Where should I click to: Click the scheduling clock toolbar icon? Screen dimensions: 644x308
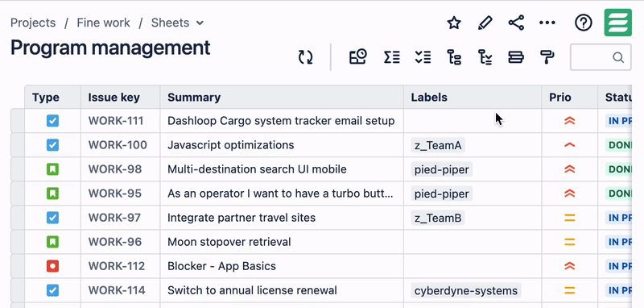click(357, 56)
